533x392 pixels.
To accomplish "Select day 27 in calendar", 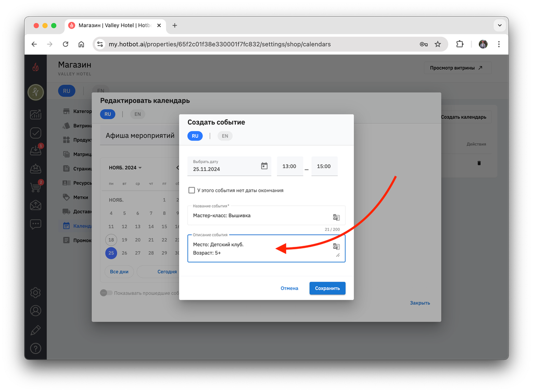I will coord(137,253).
